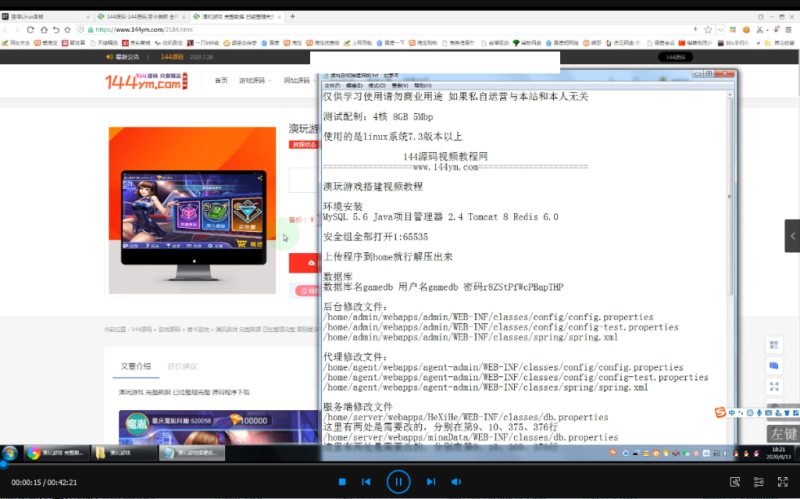
Task: Click the product monitor thumbnail image
Action: (x=192, y=210)
